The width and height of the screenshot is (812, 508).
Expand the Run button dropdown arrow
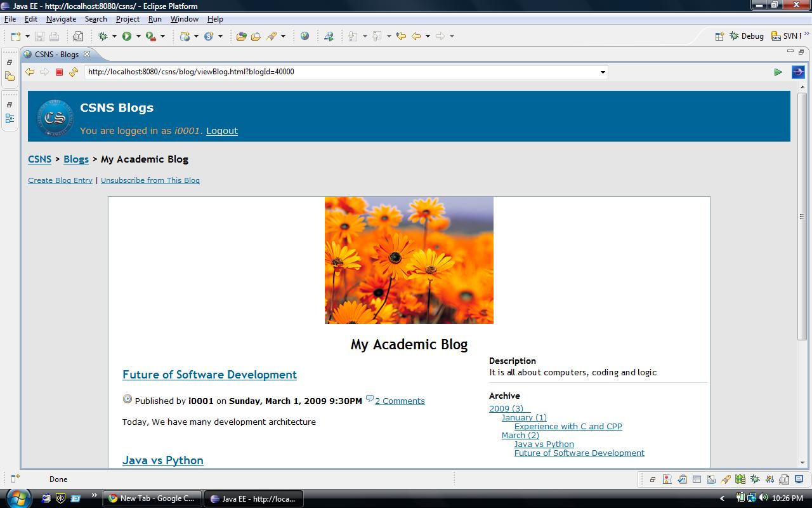[138, 36]
